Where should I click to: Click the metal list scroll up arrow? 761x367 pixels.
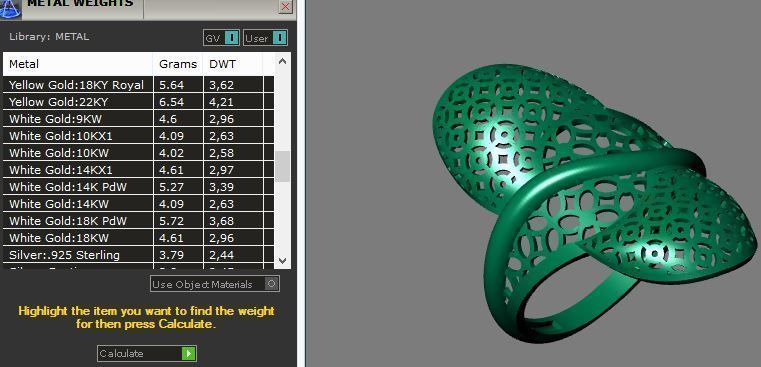(282, 62)
